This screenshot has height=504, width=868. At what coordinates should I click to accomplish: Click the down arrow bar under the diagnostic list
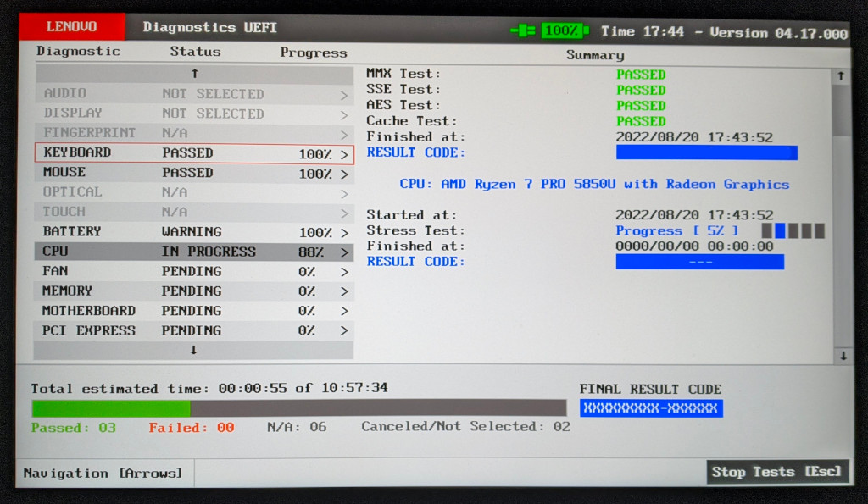click(194, 350)
